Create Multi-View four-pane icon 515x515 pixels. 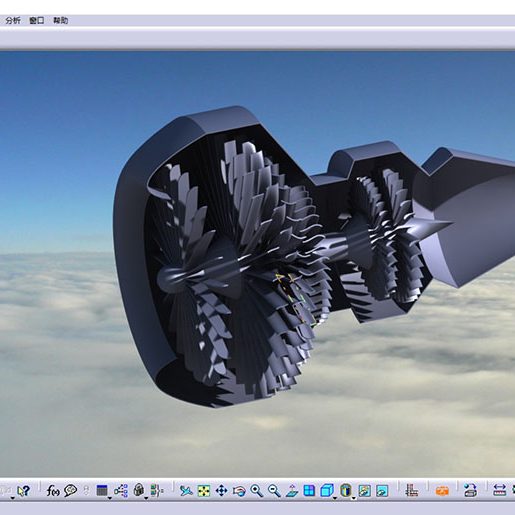[309, 490]
